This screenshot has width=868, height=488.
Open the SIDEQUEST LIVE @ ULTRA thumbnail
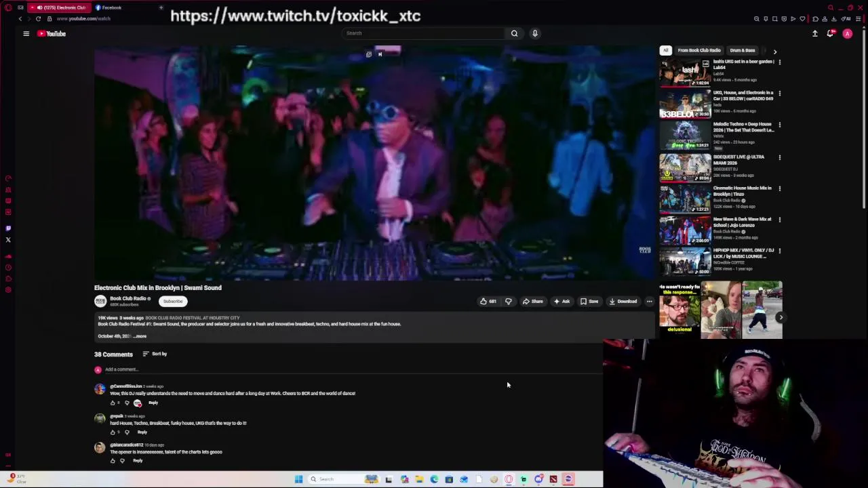685,167
